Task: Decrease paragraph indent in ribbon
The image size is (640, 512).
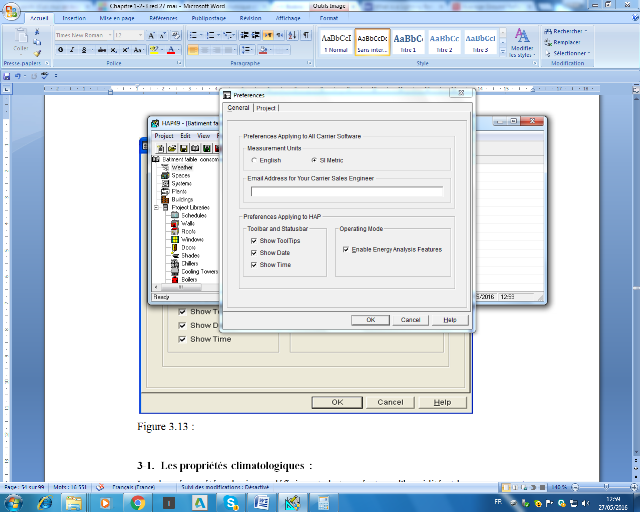Action: point(244,35)
